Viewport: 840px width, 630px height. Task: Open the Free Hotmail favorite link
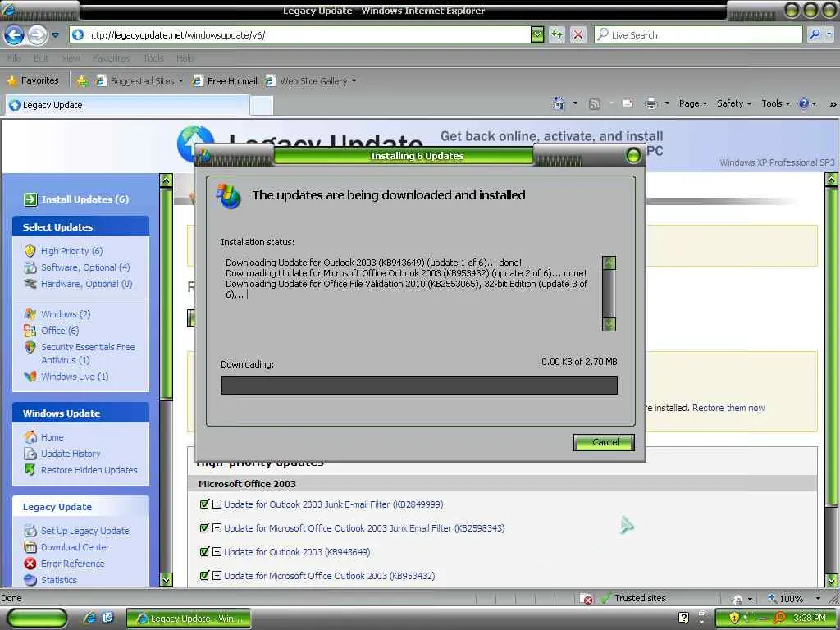tap(225, 81)
